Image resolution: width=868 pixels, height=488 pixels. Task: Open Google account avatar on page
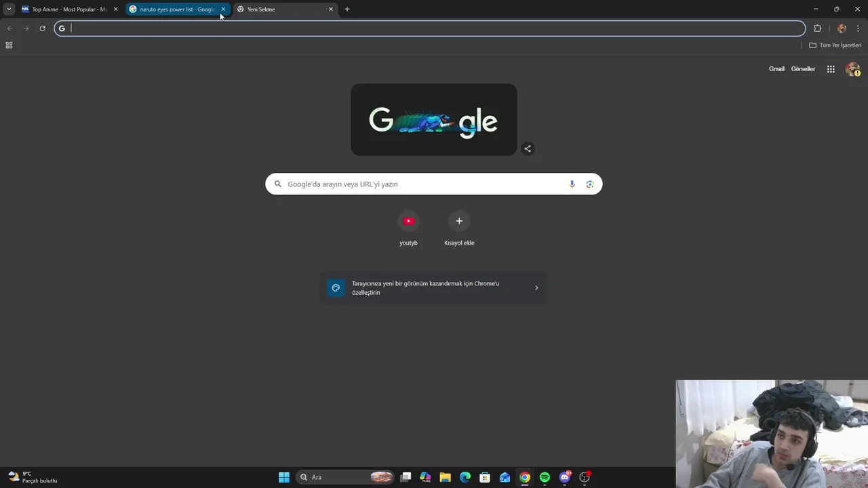[x=852, y=69]
